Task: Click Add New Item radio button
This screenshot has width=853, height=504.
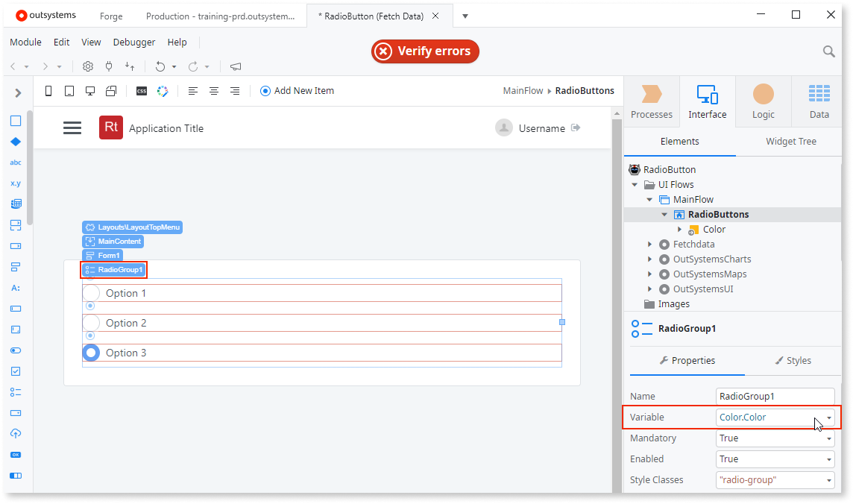Action: pyautogui.click(x=297, y=91)
